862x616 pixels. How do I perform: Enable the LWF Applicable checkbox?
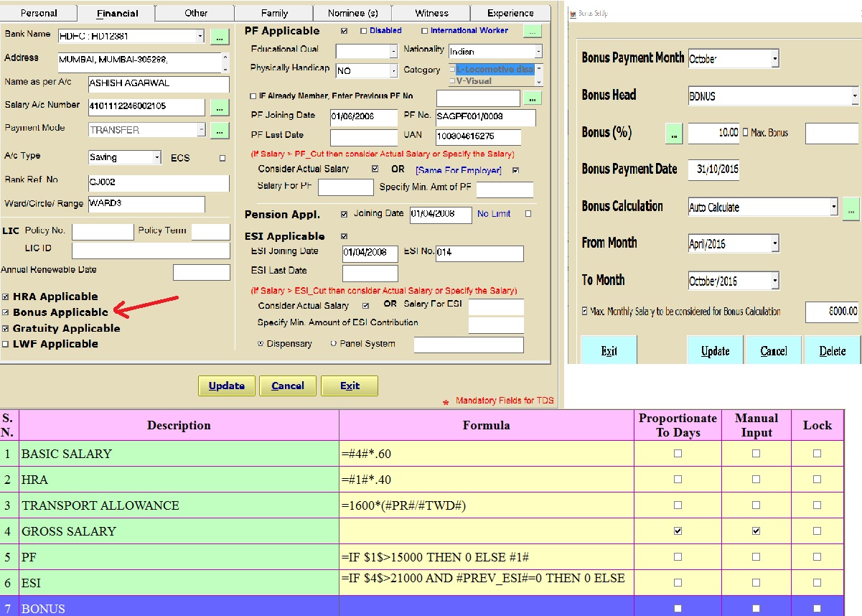(6, 345)
